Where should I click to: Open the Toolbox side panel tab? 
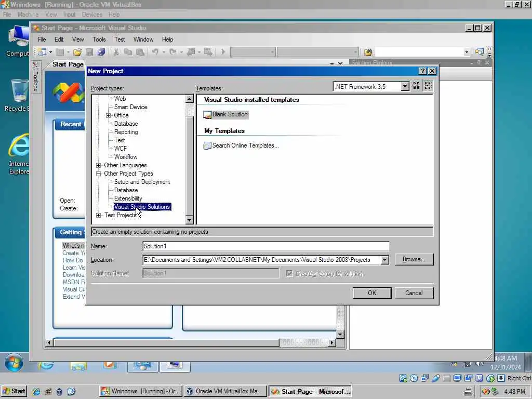(x=36, y=77)
